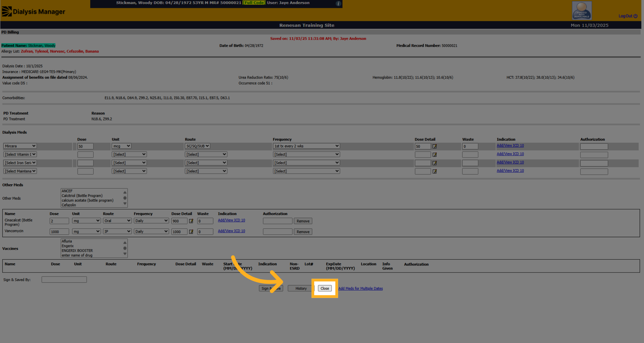Log out using the Log Out link
This screenshot has width=644, height=343.
pyautogui.click(x=628, y=16)
